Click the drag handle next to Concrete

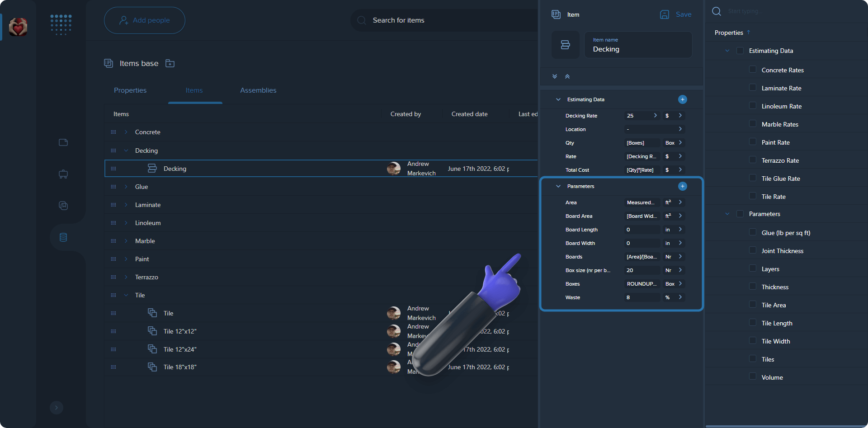(x=113, y=132)
